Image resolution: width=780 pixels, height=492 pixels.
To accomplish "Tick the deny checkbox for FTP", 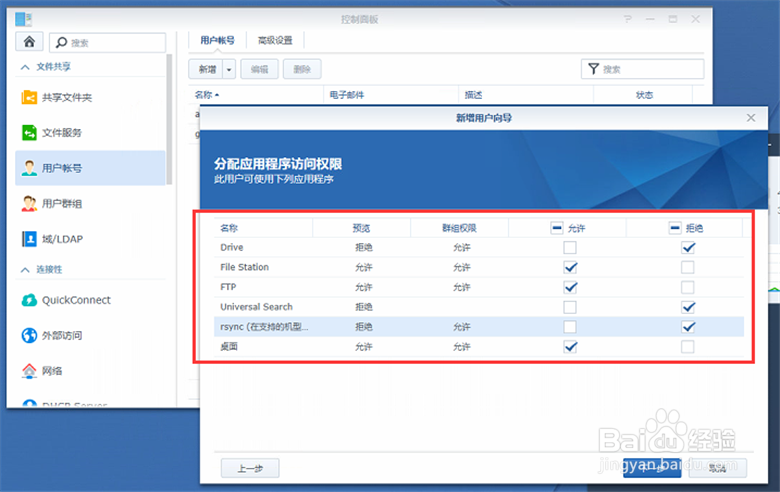I will click(688, 287).
